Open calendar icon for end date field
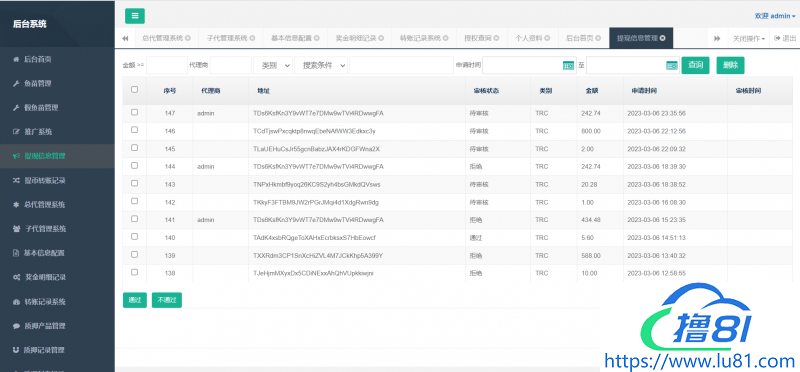The image size is (800, 372). point(672,65)
